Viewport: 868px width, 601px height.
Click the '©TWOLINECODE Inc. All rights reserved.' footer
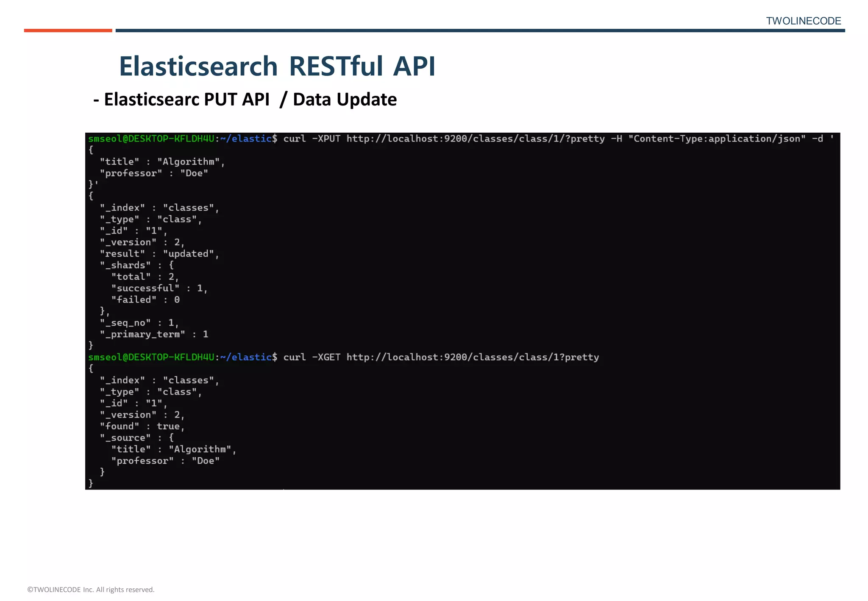click(x=91, y=590)
